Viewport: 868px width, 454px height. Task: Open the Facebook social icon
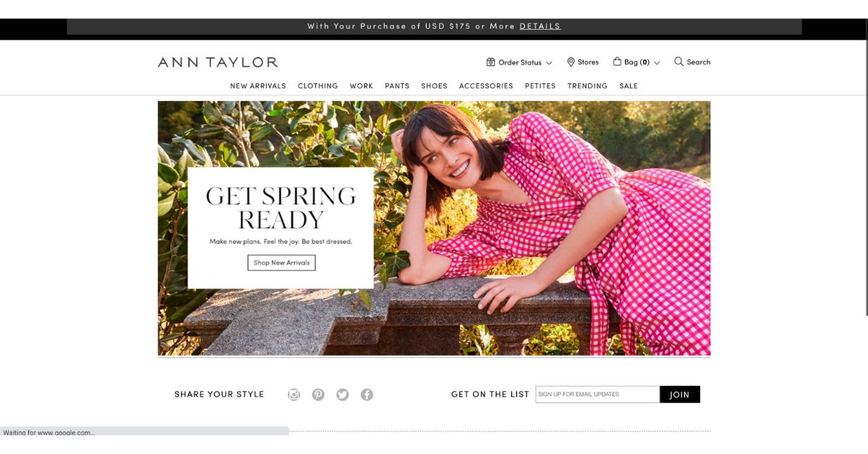pyautogui.click(x=367, y=395)
